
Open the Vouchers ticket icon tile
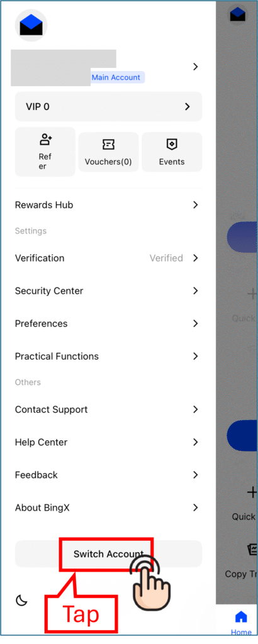[108, 152]
